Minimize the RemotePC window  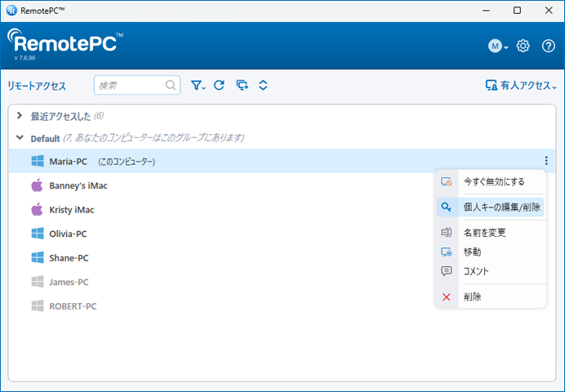[486, 11]
